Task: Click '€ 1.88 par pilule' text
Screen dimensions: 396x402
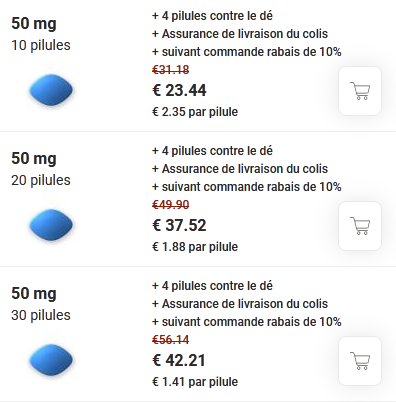Action: point(195,247)
